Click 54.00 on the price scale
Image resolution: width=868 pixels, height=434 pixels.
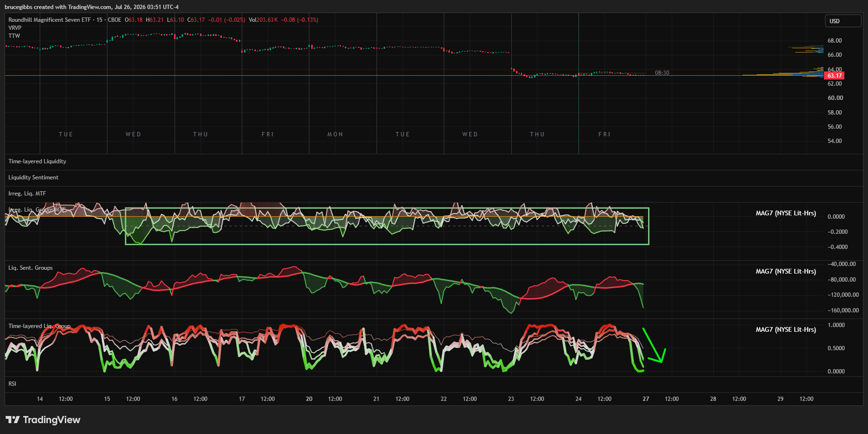835,141
